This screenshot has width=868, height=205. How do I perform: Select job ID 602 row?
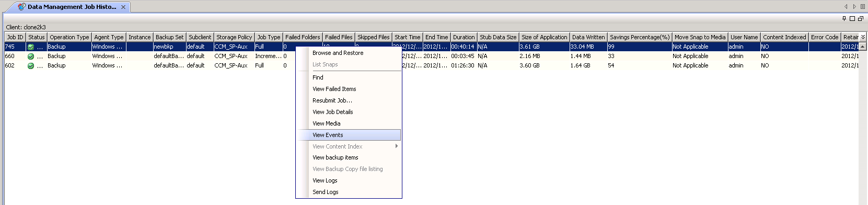coord(15,65)
